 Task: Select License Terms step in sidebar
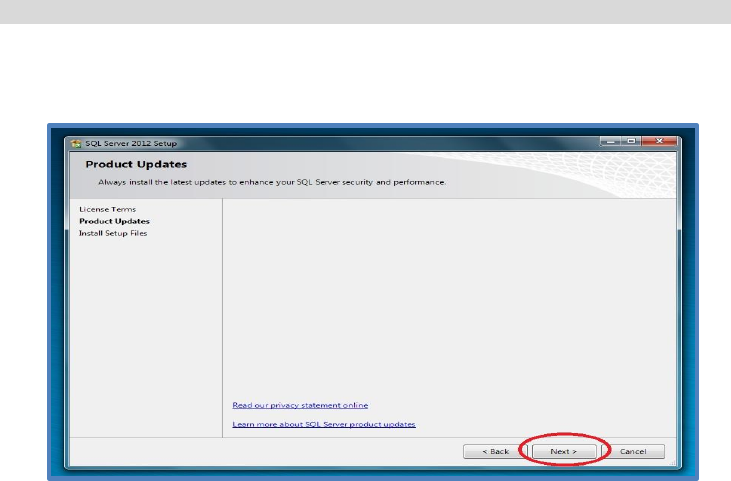coord(108,209)
